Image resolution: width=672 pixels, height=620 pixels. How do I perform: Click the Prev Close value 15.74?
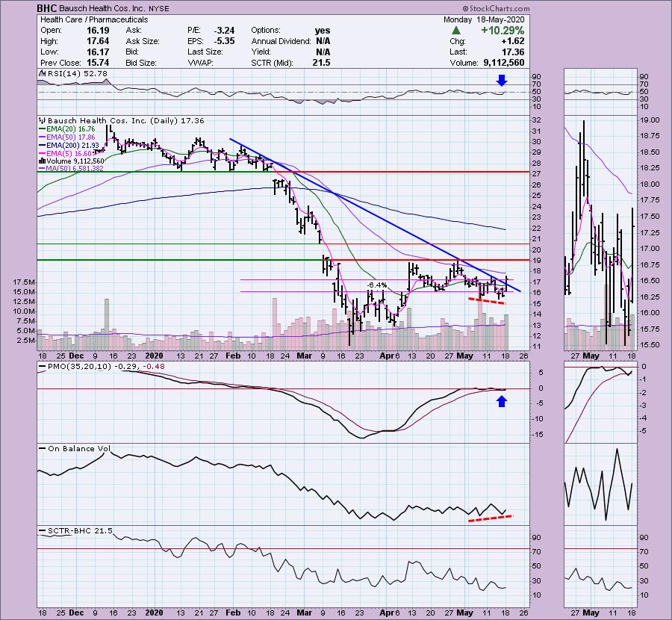point(98,63)
